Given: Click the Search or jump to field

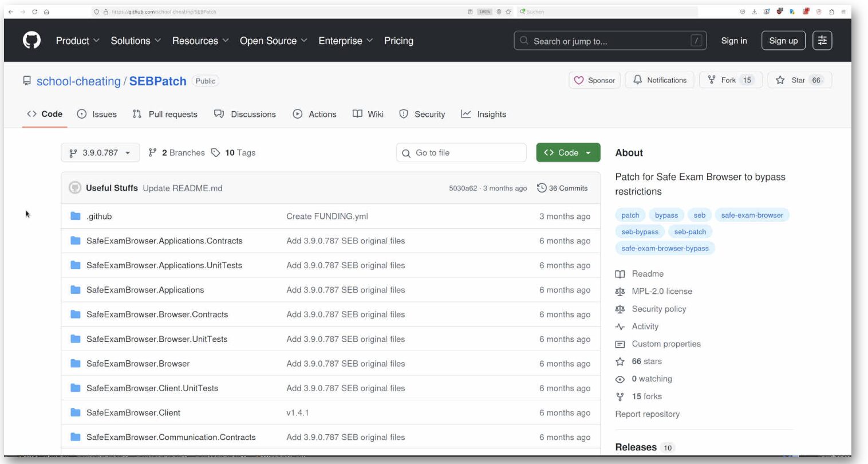Looking at the screenshot, I should coord(610,41).
